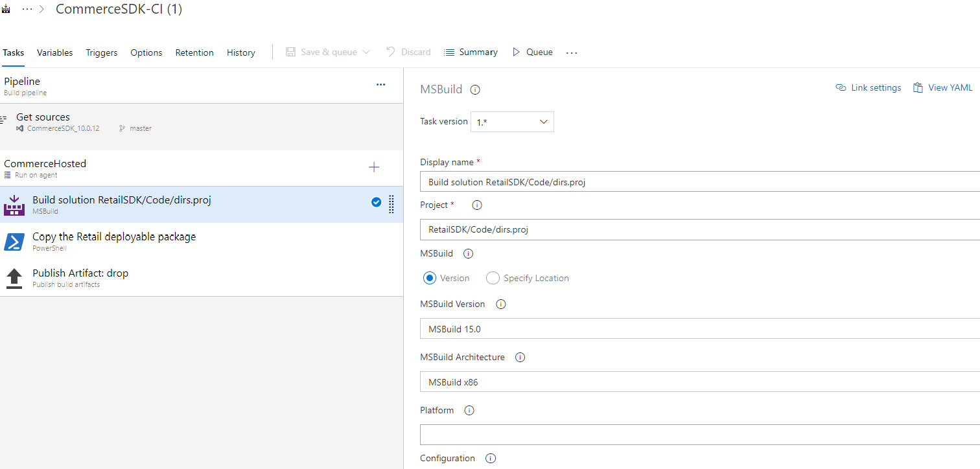Show info for Platform field
This screenshot has height=469, width=980.
469,411
